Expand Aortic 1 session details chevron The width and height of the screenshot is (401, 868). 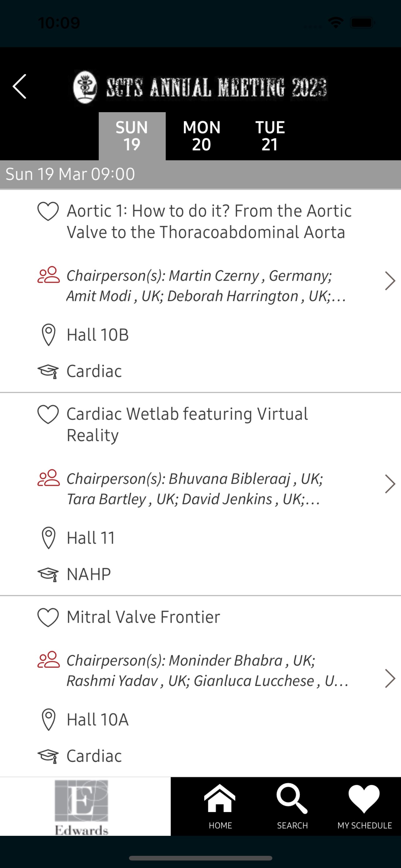coord(389,281)
